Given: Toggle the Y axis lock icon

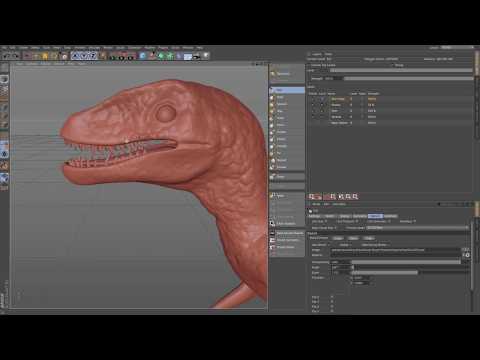Looking at the screenshot, I should coord(84,56).
